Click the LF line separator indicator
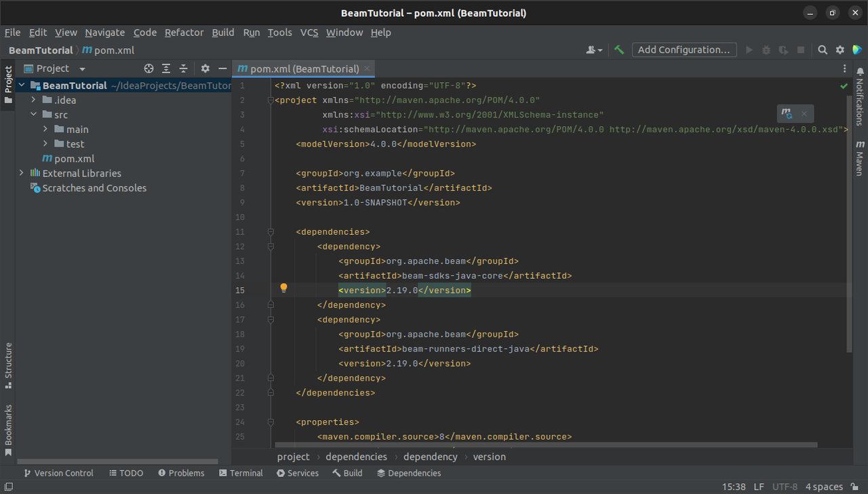The width and height of the screenshot is (868, 494). coord(759,487)
